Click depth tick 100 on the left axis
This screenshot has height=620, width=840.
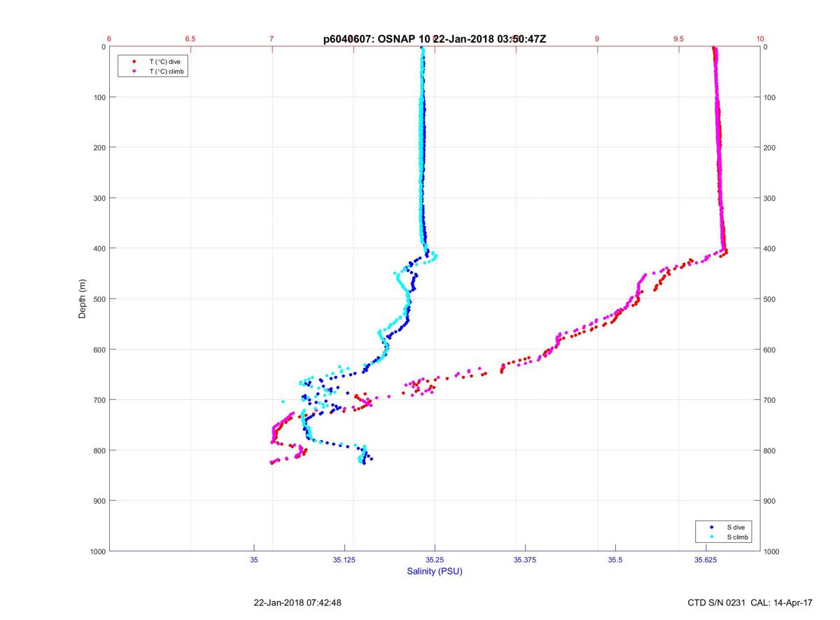99,97
